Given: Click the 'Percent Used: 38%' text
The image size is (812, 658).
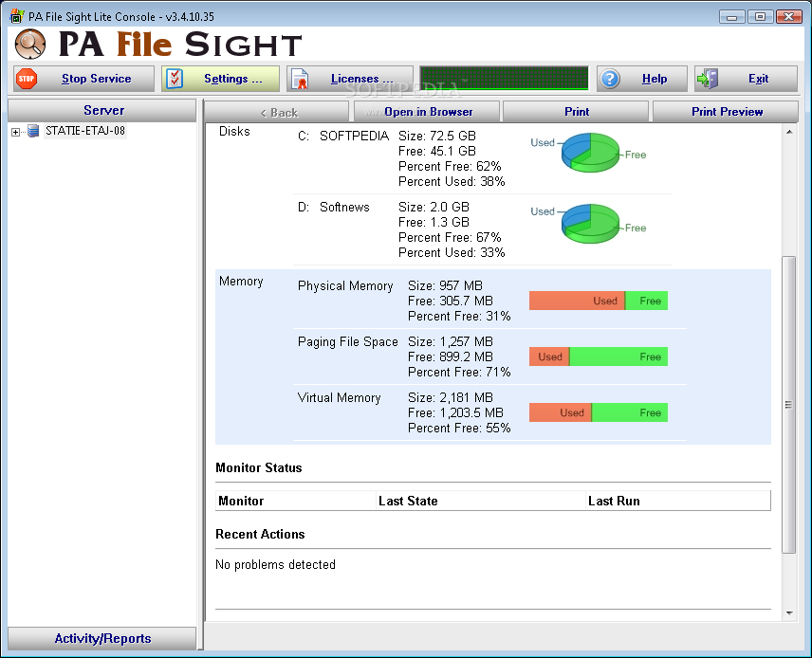Looking at the screenshot, I should 452,181.
